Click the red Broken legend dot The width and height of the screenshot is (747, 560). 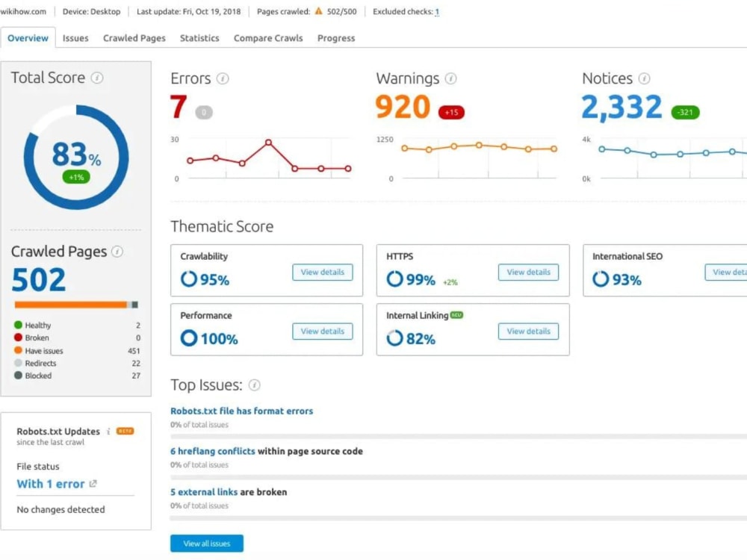pyautogui.click(x=18, y=337)
